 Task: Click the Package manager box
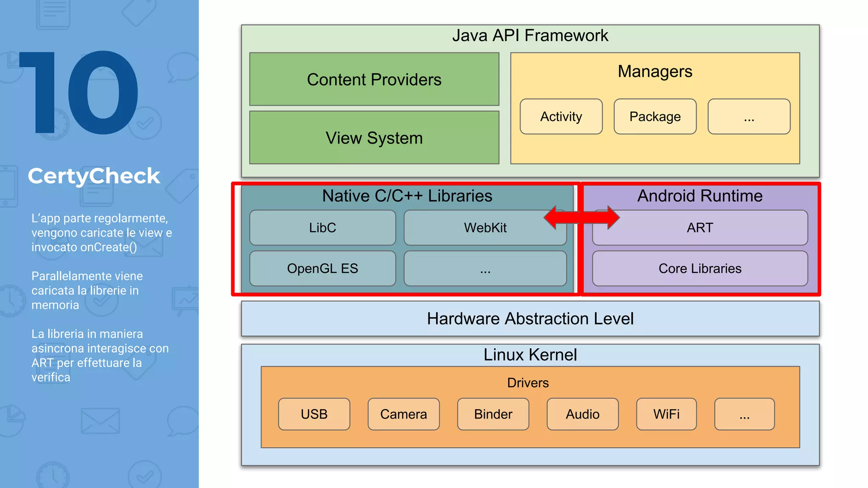(655, 116)
